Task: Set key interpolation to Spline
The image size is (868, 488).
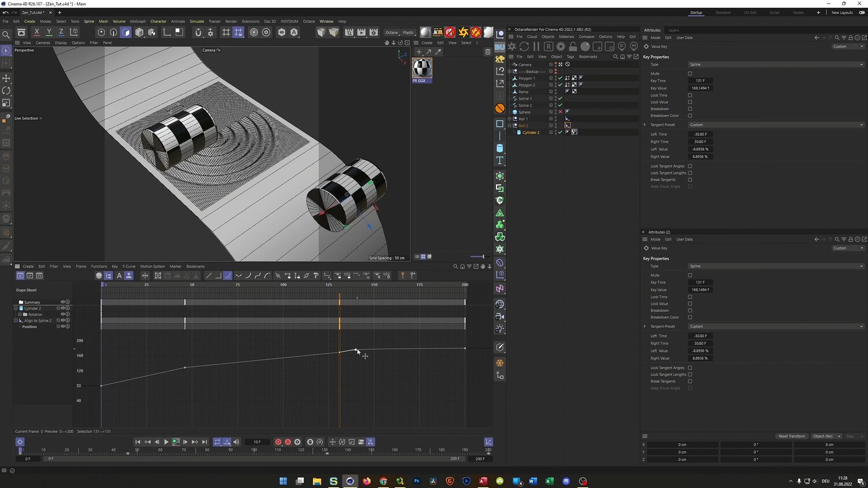Action: click(x=228, y=276)
